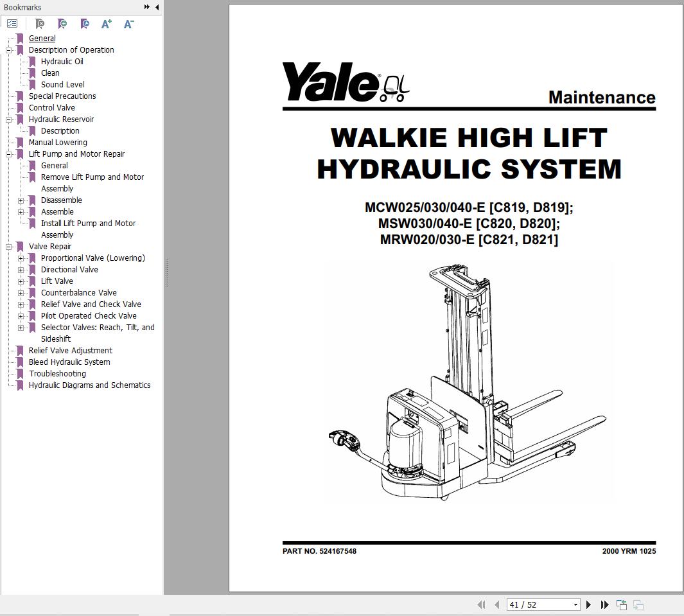Collapse the Valve Repair bookmark
The image size is (684, 616).
(x=8, y=247)
